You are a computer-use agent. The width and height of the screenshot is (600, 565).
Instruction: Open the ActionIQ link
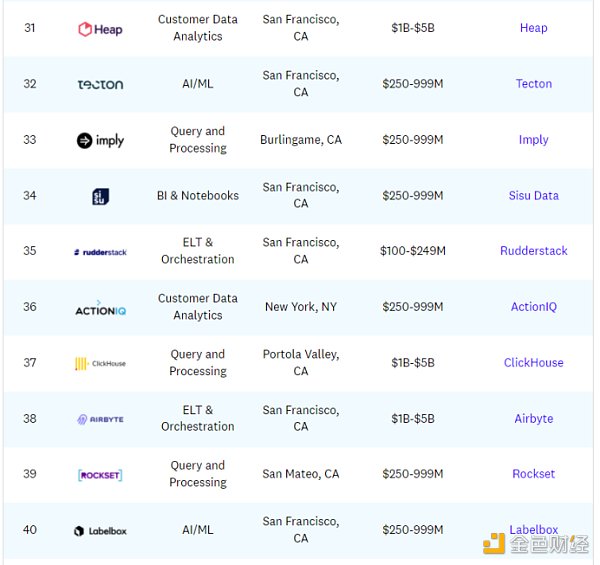[x=533, y=307]
